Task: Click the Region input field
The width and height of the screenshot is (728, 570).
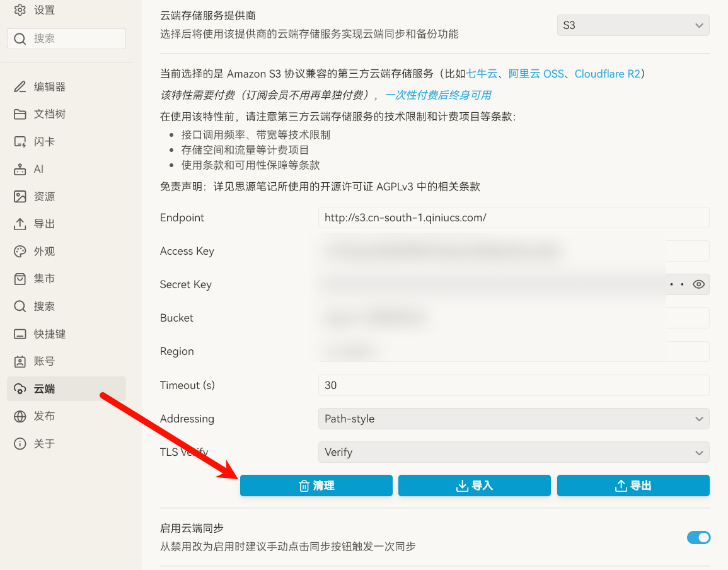Action: click(514, 351)
